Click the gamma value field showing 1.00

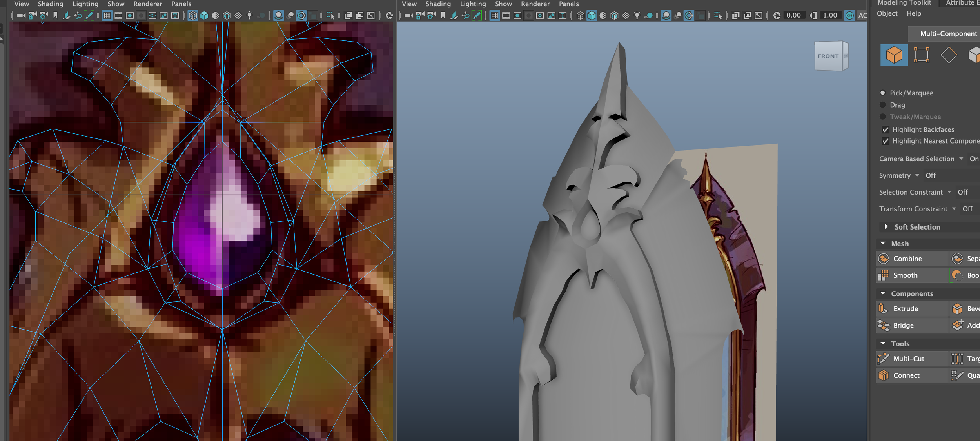[x=830, y=15]
